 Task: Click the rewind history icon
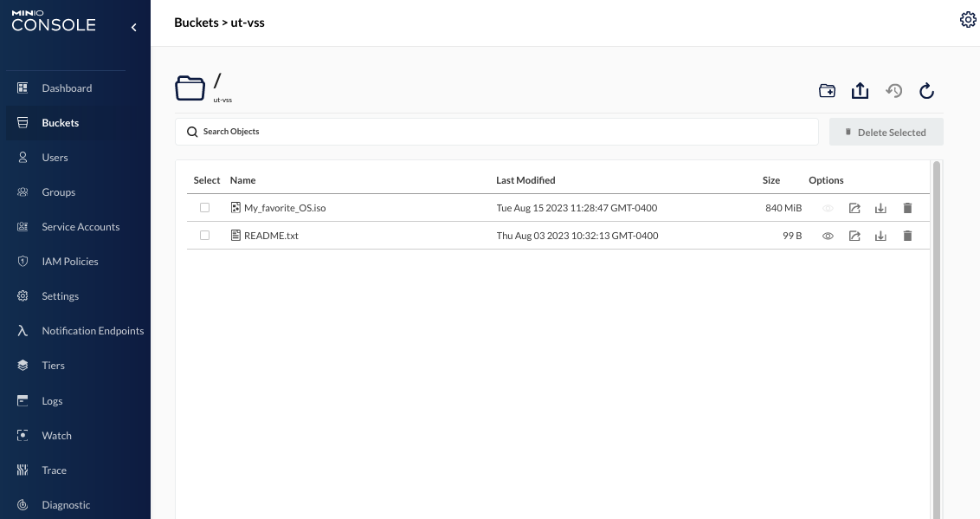pos(893,91)
